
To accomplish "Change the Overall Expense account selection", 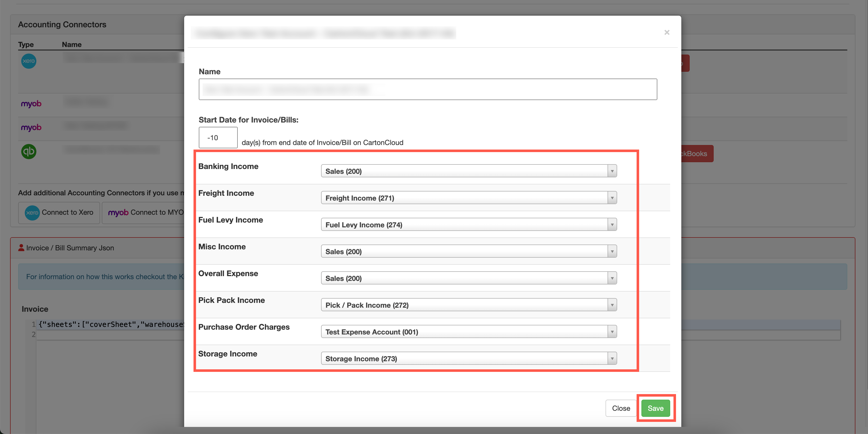I will (x=612, y=278).
